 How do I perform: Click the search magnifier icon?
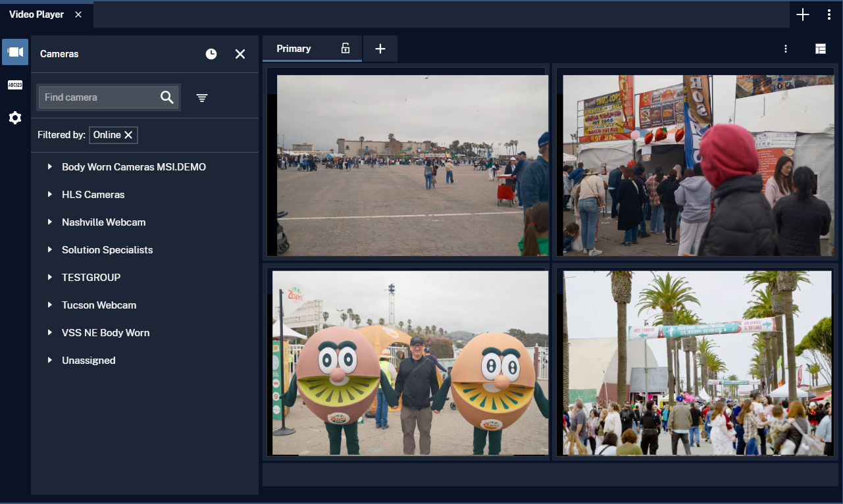[x=167, y=97]
